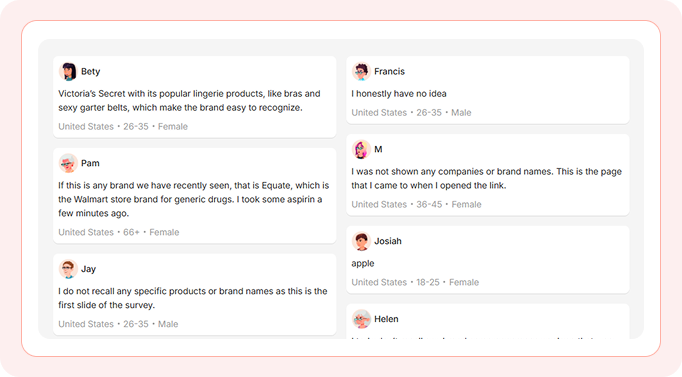Click the "I honestly have no idea" response
Image resolution: width=682 pixels, height=377 pixels.
pyautogui.click(x=399, y=93)
